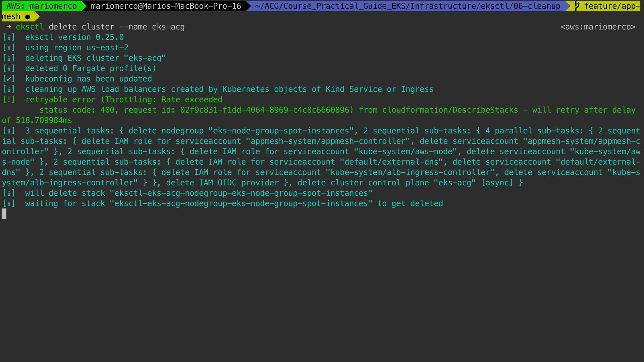The height and width of the screenshot is (362, 644).
Task: Click the <aws:mariomerco> right prompt
Action: (598, 27)
